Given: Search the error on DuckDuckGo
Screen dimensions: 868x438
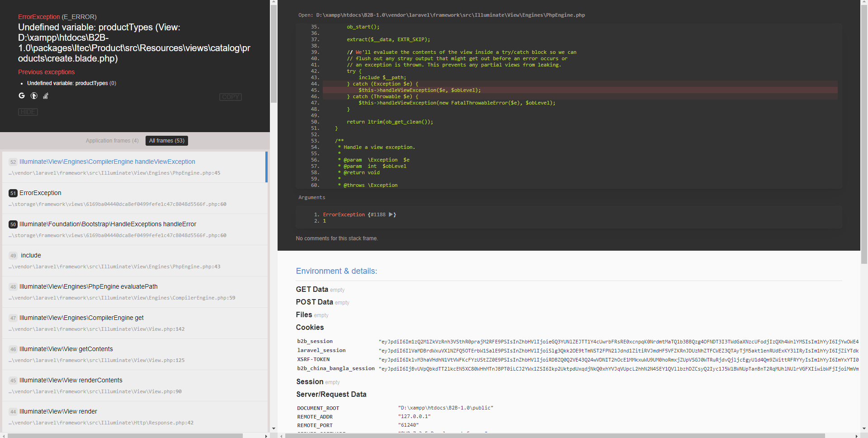Looking at the screenshot, I should coord(34,95).
